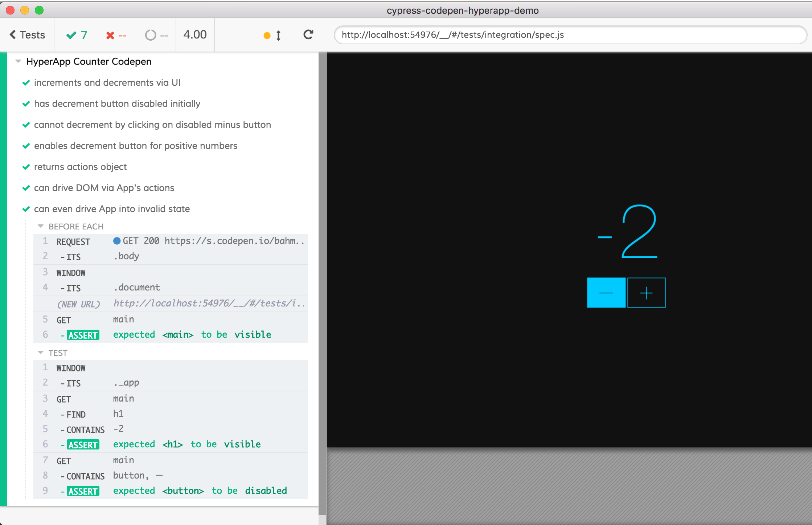Image resolution: width=812 pixels, height=525 pixels.
Task: Toggle auto-scrolling via the orange dot arrow icon
Action: pos(272,35)
